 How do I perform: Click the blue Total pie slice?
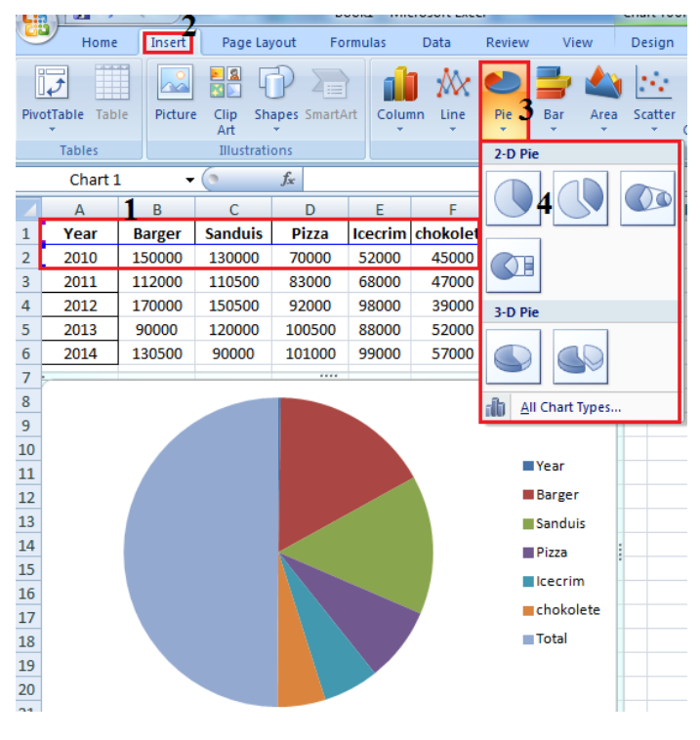point(195,547)
